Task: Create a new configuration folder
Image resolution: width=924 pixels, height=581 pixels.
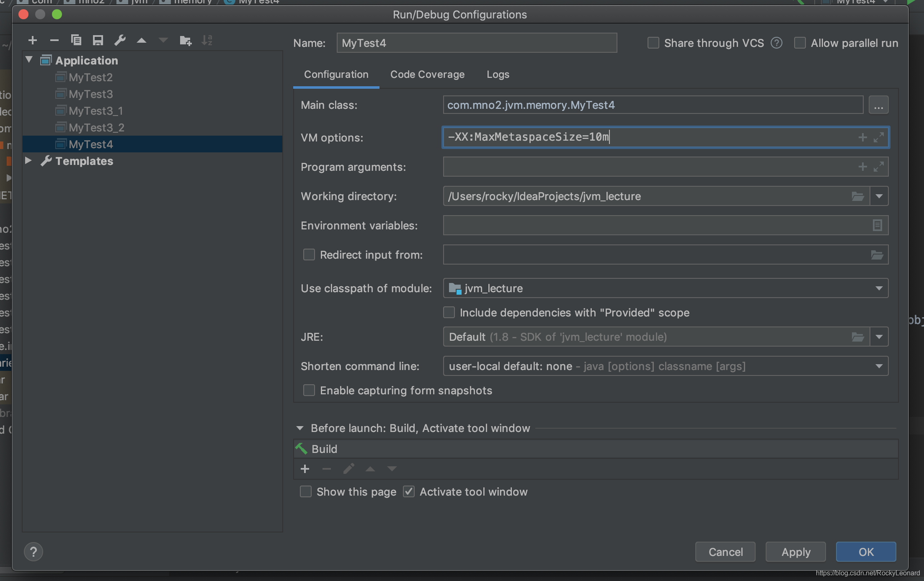Action: click(x=185, y=40)
